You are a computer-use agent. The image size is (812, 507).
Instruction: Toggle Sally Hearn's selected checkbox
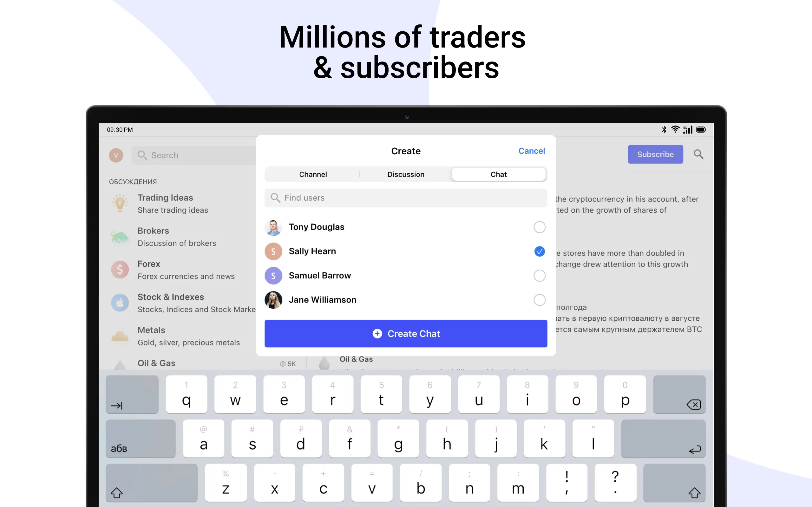pyautogui.click(x=538, y=251)
